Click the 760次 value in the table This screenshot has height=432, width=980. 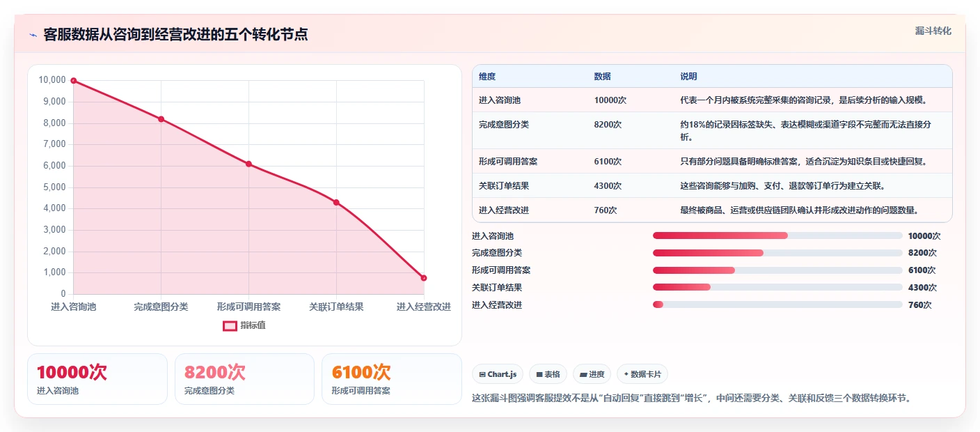click(606, 210)
